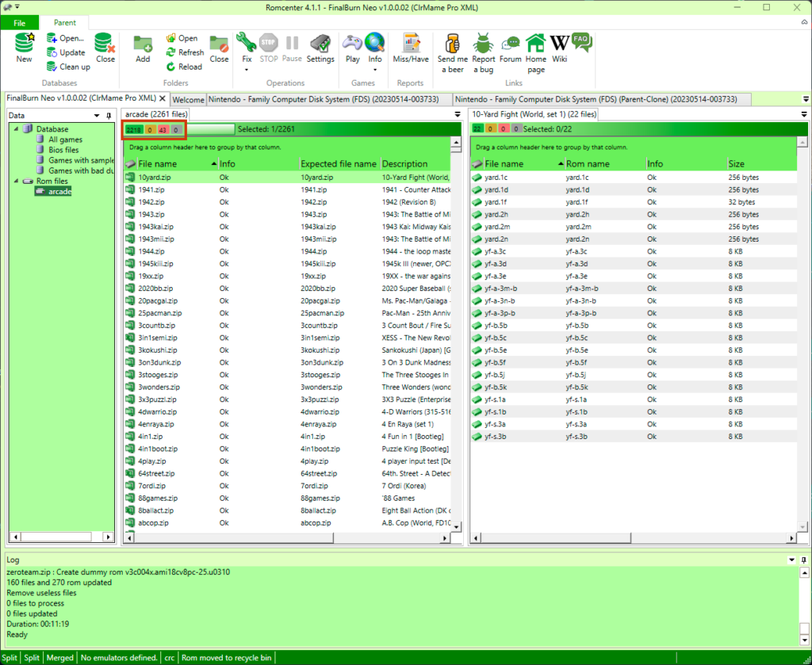Toggle crc option in the status bar
The height and width of the screenshot is (665, 812).
coord(170,658)
